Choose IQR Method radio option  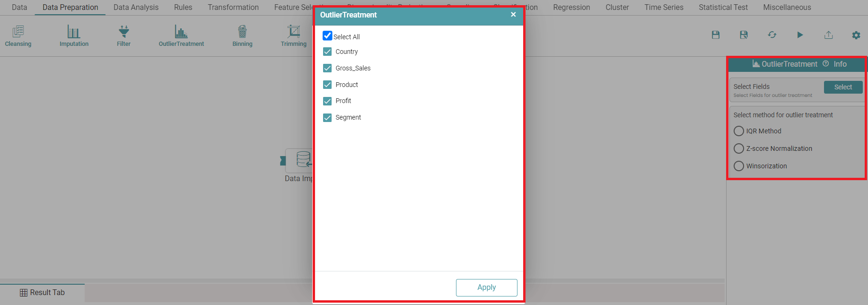pyautogui.click(x=739, y=131)
